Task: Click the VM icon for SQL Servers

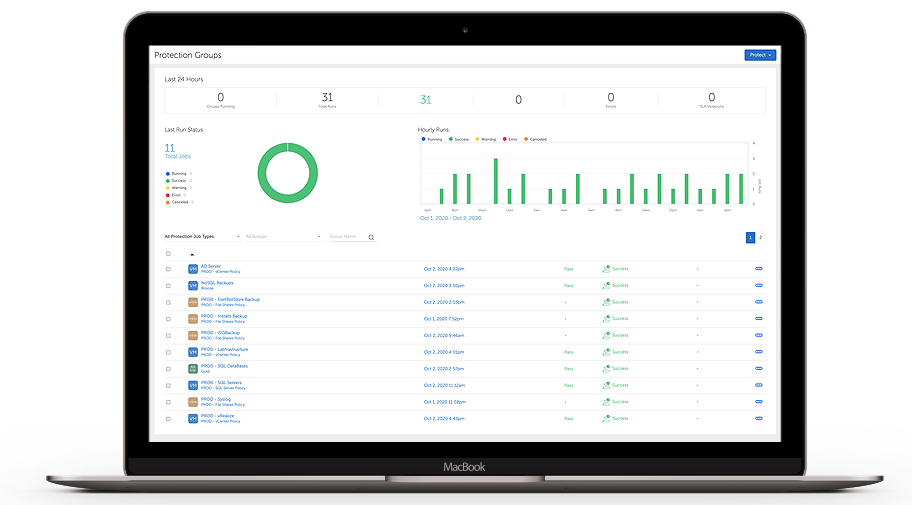Action: coord(193,385)
